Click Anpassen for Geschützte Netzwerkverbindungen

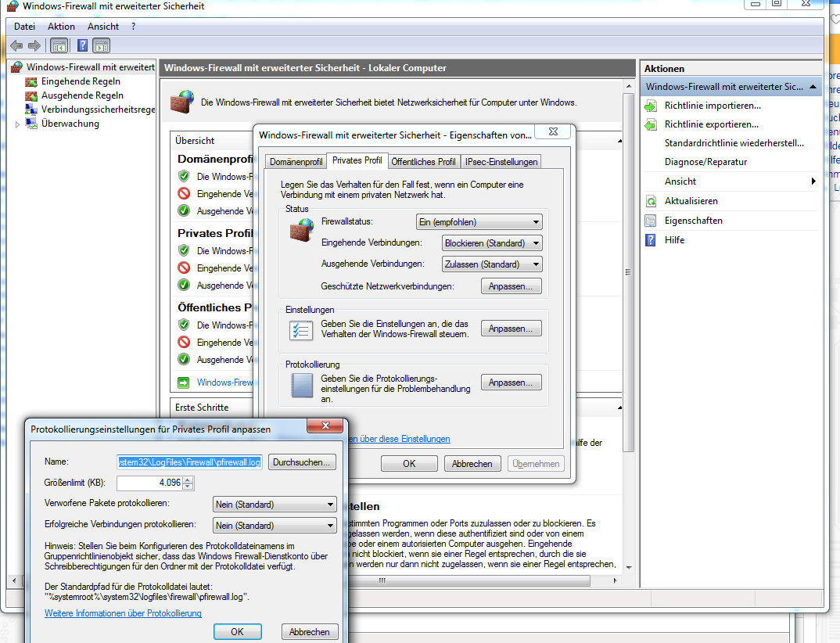[511, 286]
